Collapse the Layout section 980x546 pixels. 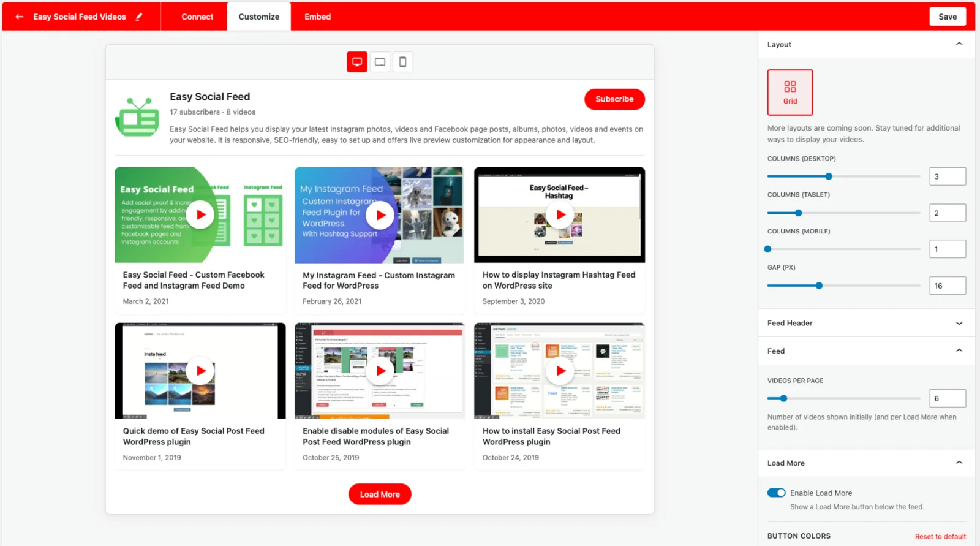(x=959, y=44)
